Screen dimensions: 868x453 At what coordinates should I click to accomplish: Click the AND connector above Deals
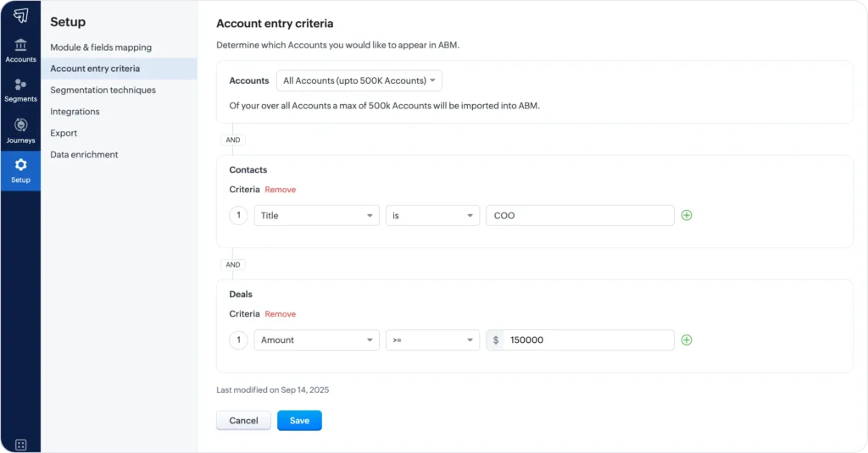click(233, 264)
